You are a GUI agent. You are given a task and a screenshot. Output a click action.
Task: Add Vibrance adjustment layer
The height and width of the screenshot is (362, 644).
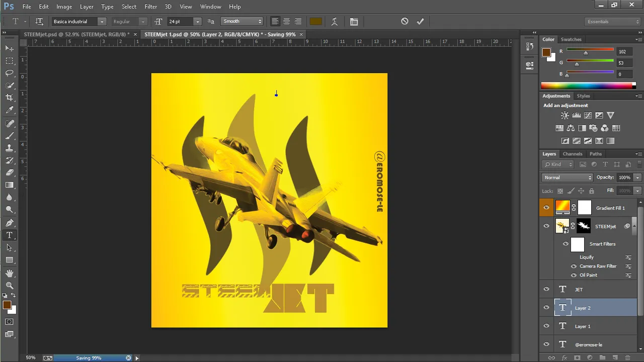pyautogui.click(x=610, y=116)
